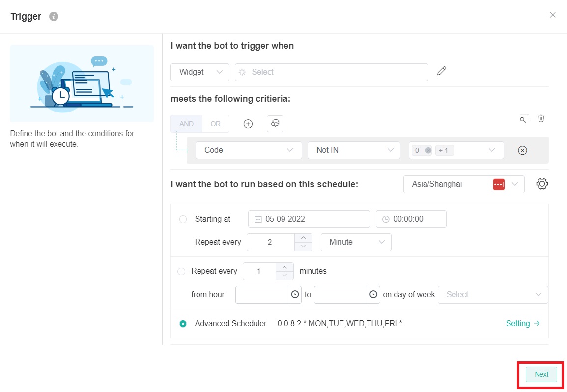The image size is (567, 392).
Task: Add a new condition with plus circle icon
Action: [x=248, y=124]
